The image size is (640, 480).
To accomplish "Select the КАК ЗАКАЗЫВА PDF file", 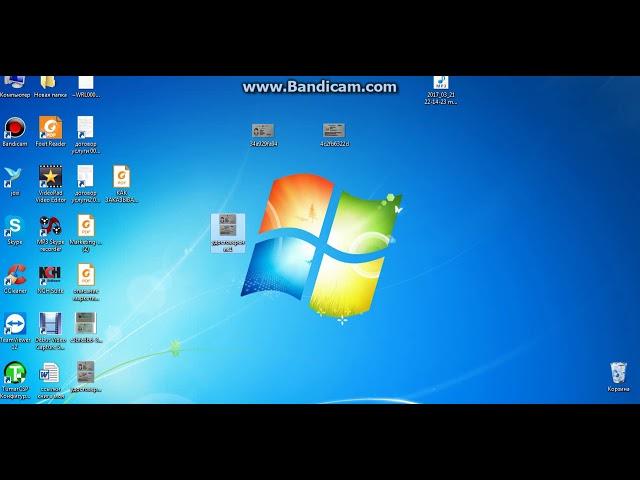I will (122, 184).
